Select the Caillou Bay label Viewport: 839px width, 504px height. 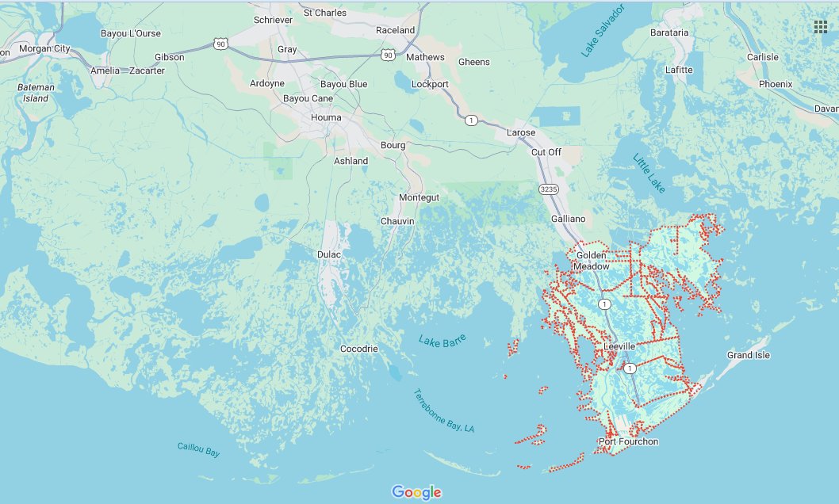click(x=198, y=449)
